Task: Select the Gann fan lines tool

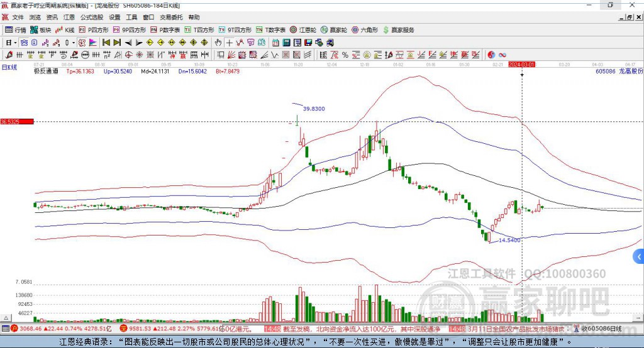Action: (x=231, y=55)
